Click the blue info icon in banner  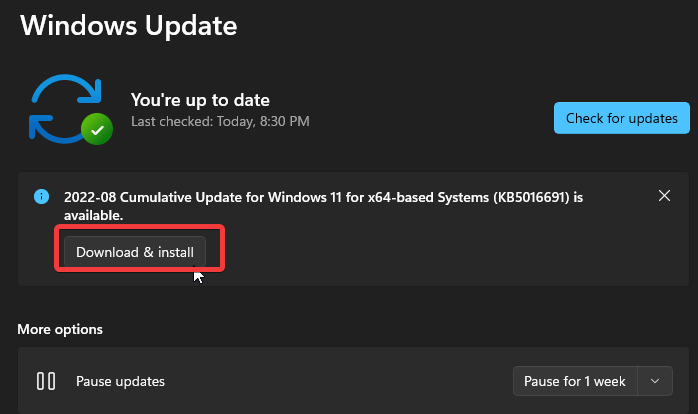click(x=41, y=196)
